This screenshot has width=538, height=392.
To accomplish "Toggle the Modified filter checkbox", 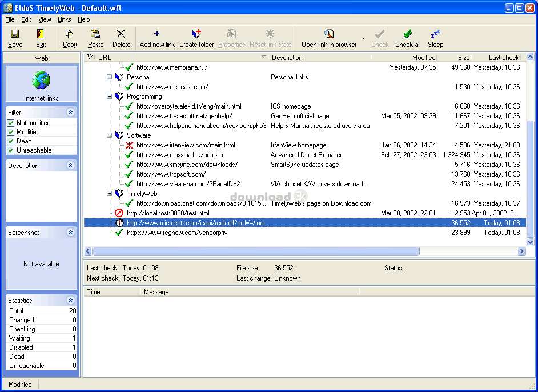I will (x=11, y=132).
